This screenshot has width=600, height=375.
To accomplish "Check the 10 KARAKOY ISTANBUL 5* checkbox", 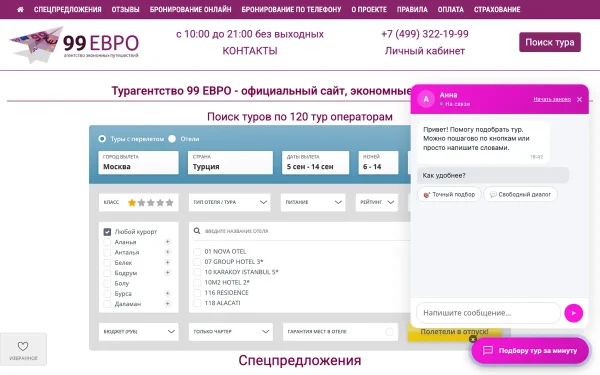I will pyautogui.click(x=197, y=272).
